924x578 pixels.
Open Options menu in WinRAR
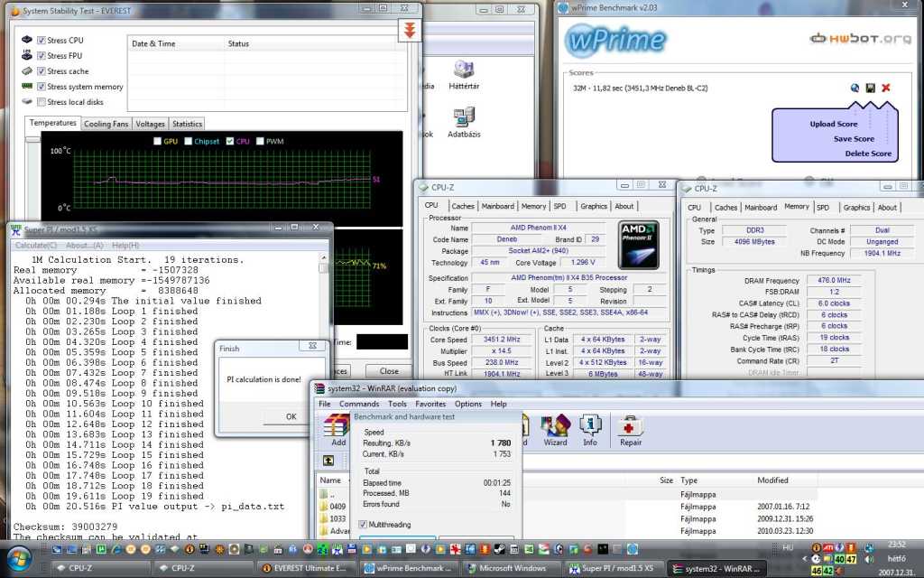[x=468, y=404]
